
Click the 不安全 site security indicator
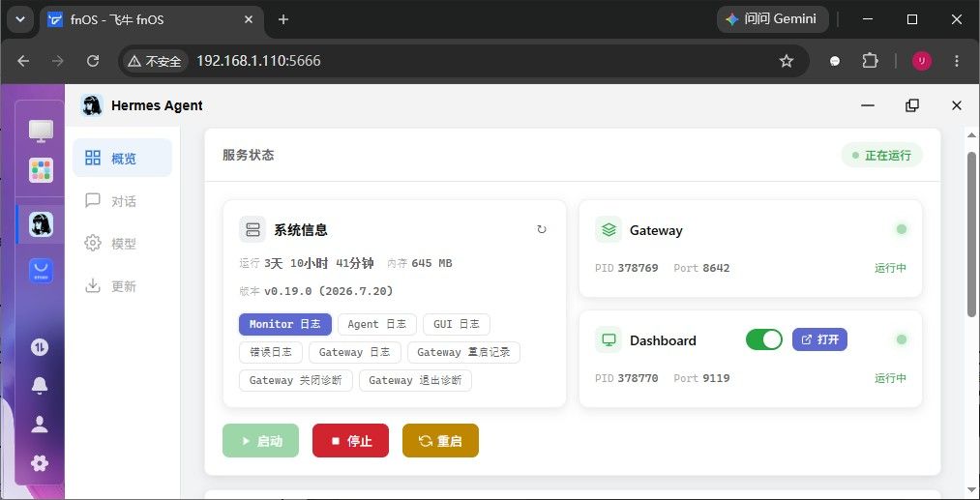(155, 61)
